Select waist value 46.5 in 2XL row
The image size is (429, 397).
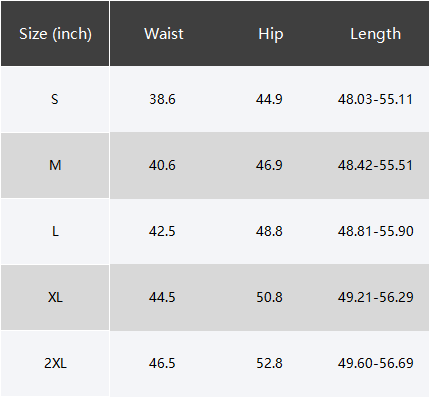pyautogui.click(x=162, y=363)
